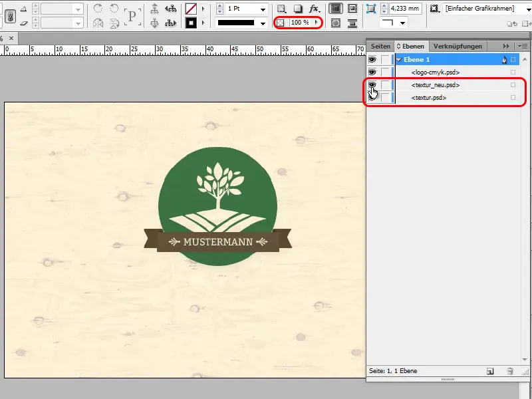Create new layer icon in Ebenen panel
532x399 pixels.
(490, 371)
